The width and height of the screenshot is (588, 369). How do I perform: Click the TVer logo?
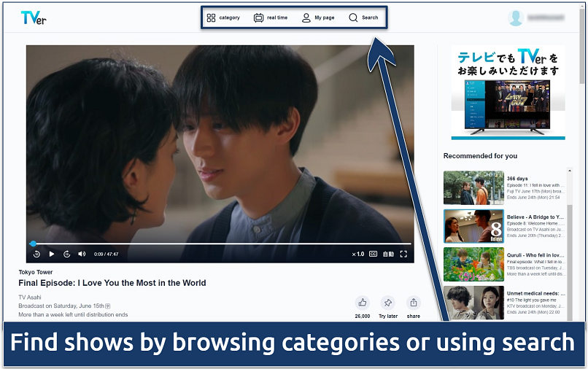(x=34, y=18)
